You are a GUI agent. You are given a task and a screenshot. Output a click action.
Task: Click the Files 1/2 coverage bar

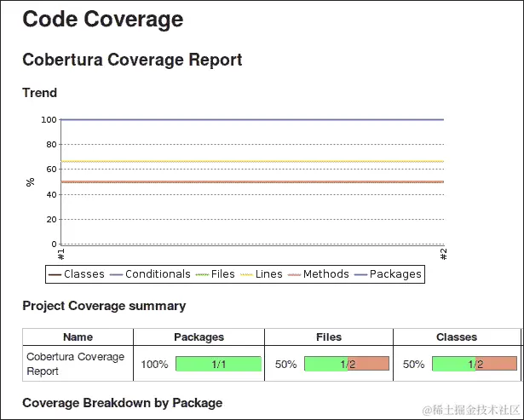347,364
